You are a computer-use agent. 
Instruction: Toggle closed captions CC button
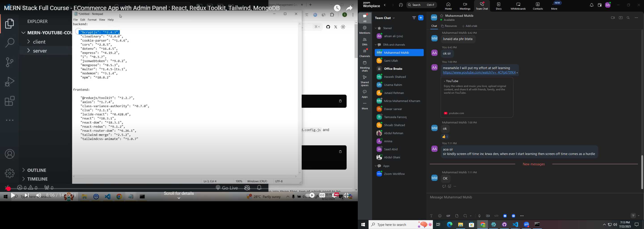[322, 195]
